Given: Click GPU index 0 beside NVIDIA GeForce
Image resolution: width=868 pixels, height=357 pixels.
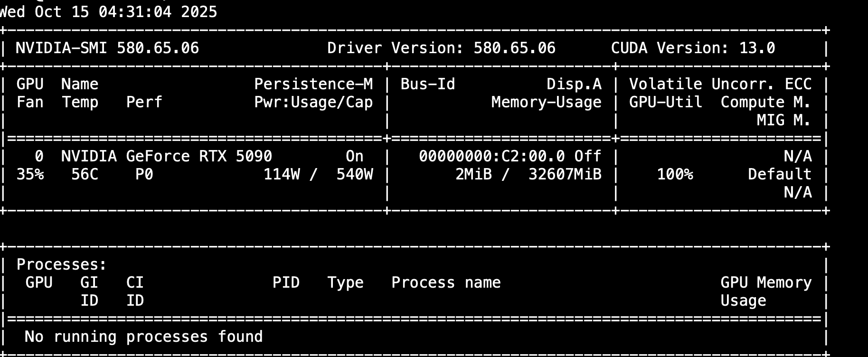Looking at the screenshot, I should click(x=39, y=156).
